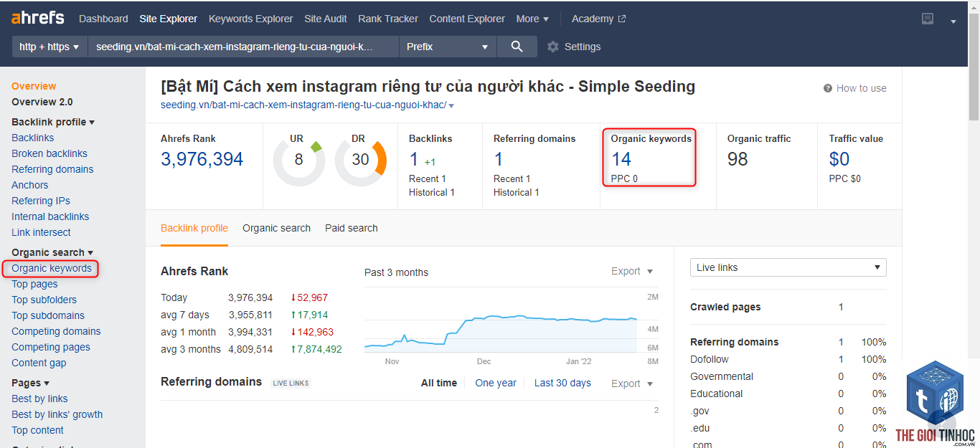Image resolution: width=980 pixels, height=448 pixels.
Task: Select the One year range
Action: point(496,383)
